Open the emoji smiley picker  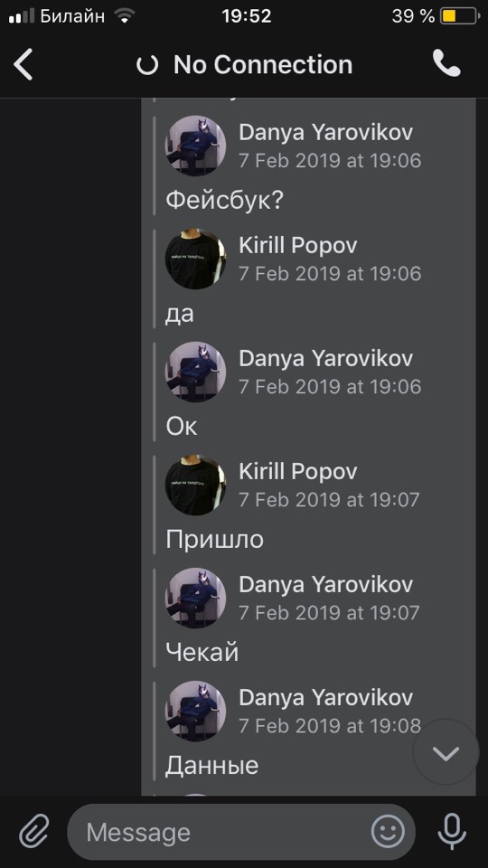388,832
